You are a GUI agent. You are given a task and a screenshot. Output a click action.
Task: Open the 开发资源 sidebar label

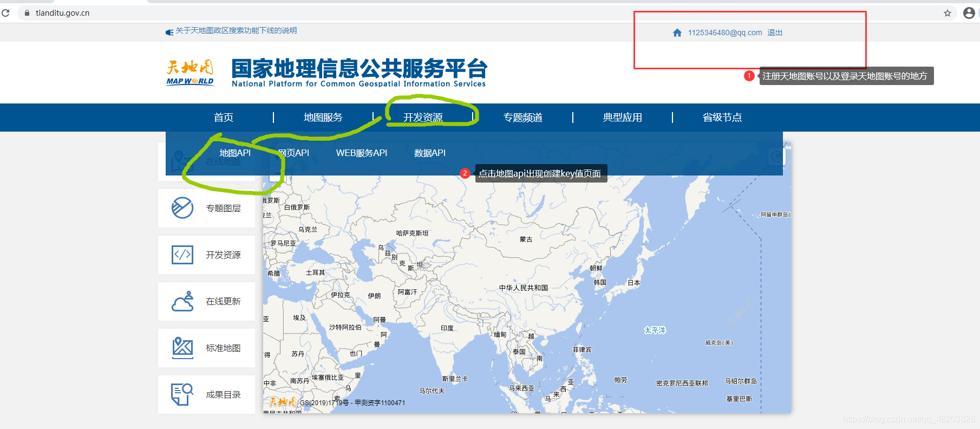(223, 255)
